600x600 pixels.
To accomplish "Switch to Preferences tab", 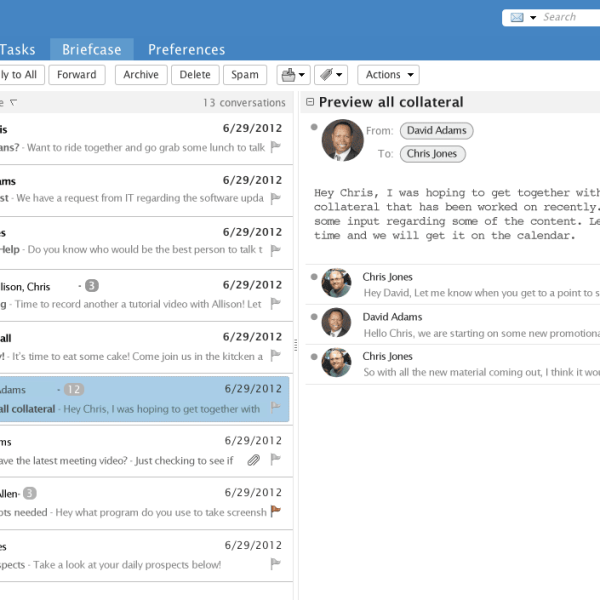I will (187, 49).
